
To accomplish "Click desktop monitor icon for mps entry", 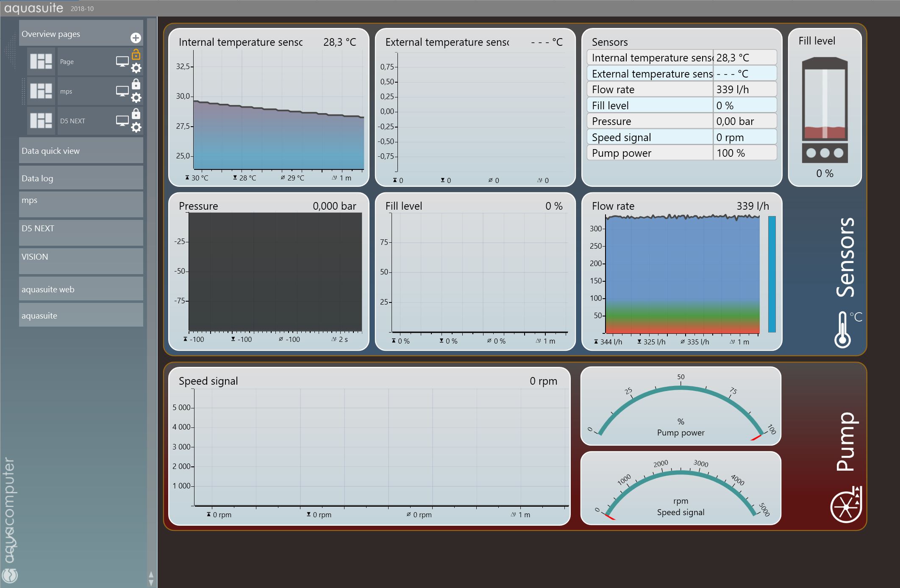I will (x=122, y=91).
